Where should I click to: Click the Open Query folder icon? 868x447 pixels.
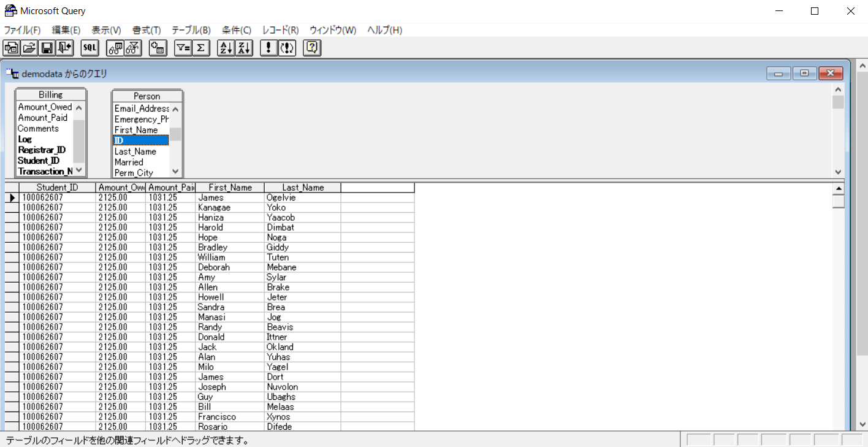(29, 48)
